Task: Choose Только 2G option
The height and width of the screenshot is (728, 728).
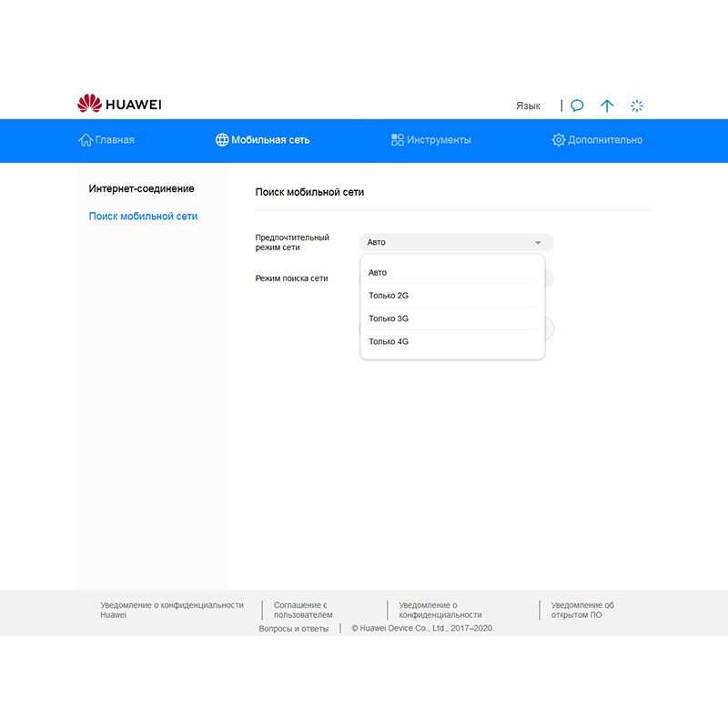Action: pyautogui.click(x=389, y=296)
